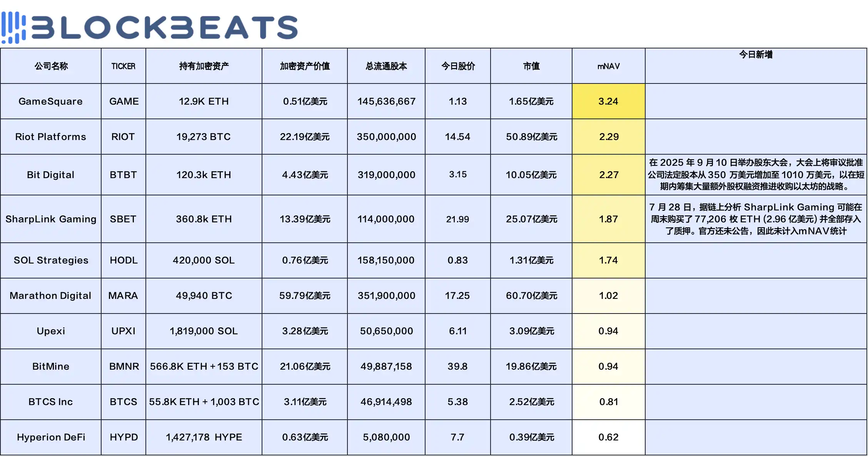
Task: Select the Upexi company name cell
Action: 51,331
